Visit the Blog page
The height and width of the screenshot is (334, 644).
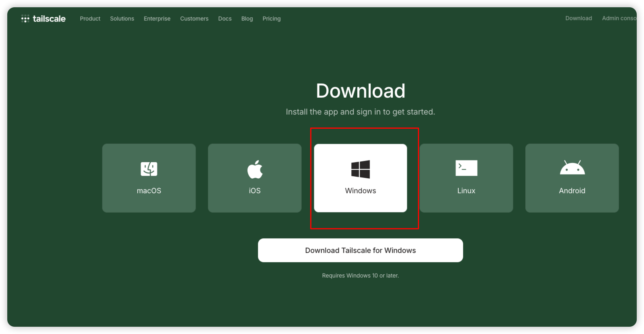click(x=247, y=19)
